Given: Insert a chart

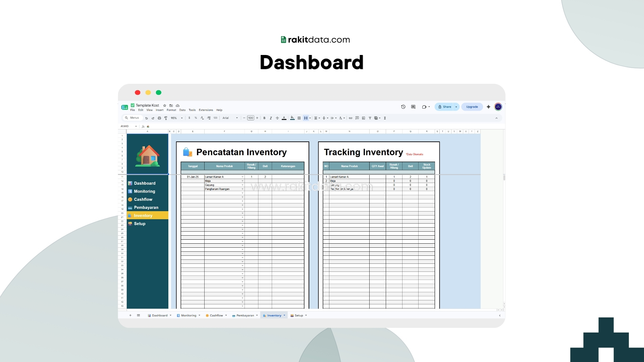Looking at the screenshot, I should (x=364, y=118).
